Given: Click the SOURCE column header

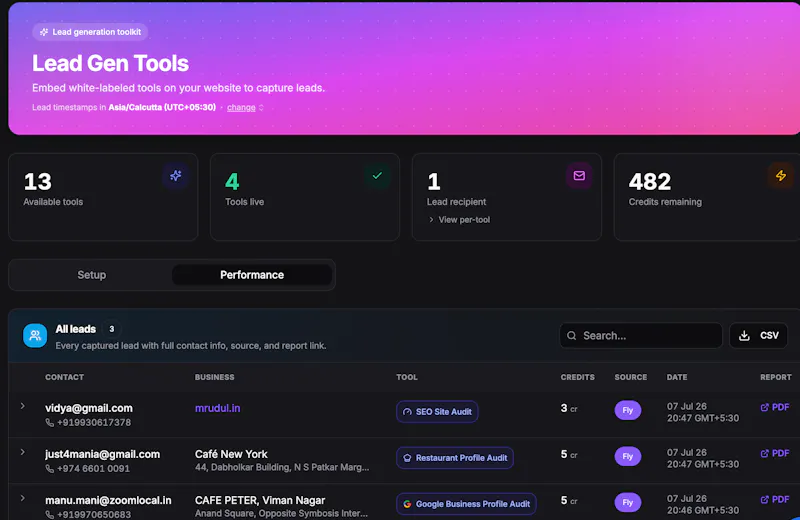Looking at the screenshot, I should pos(631,377).
